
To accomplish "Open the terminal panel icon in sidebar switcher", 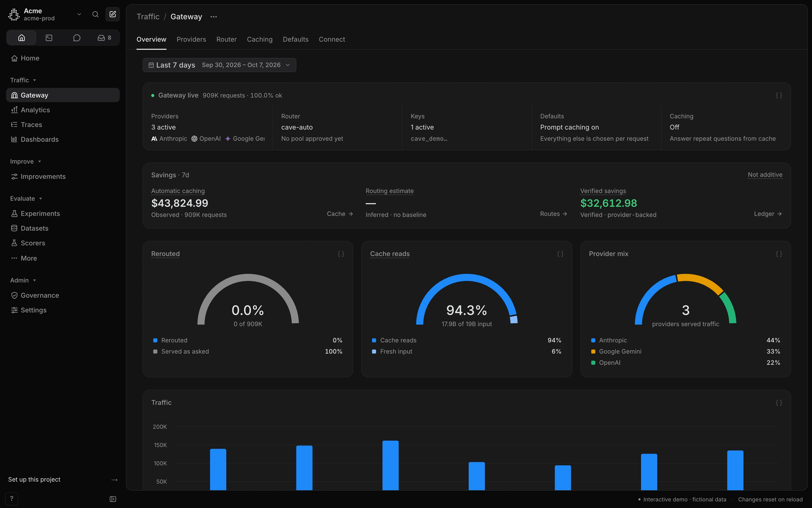I will 49,38.
